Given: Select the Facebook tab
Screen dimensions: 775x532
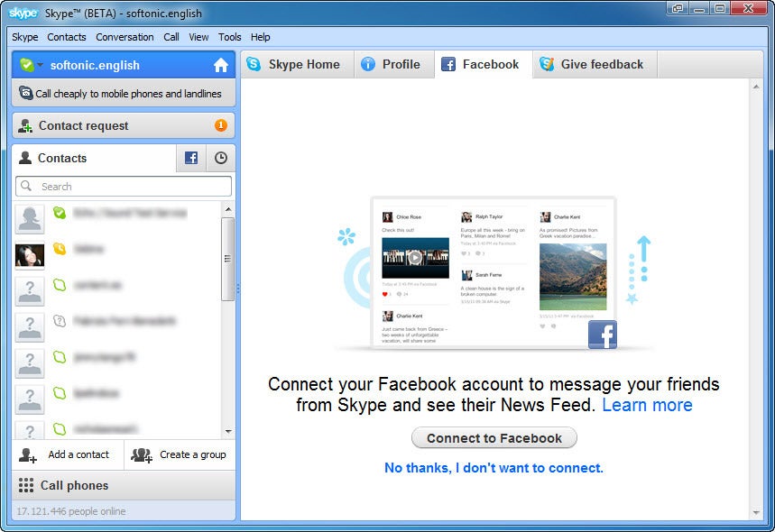Looking at the screenshot, I should point(484,64).
